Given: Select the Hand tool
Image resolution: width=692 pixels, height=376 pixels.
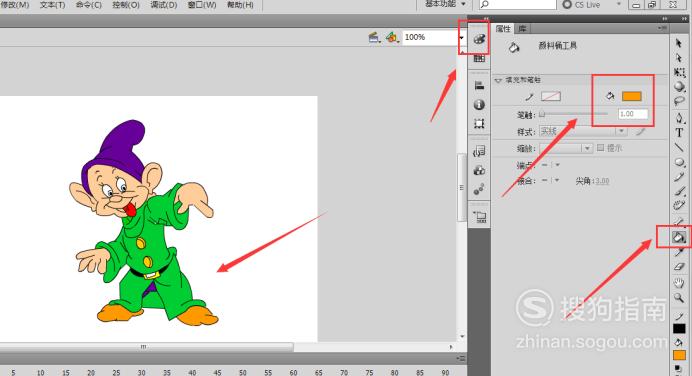Looking at the screenshot, I should point(679,282).
